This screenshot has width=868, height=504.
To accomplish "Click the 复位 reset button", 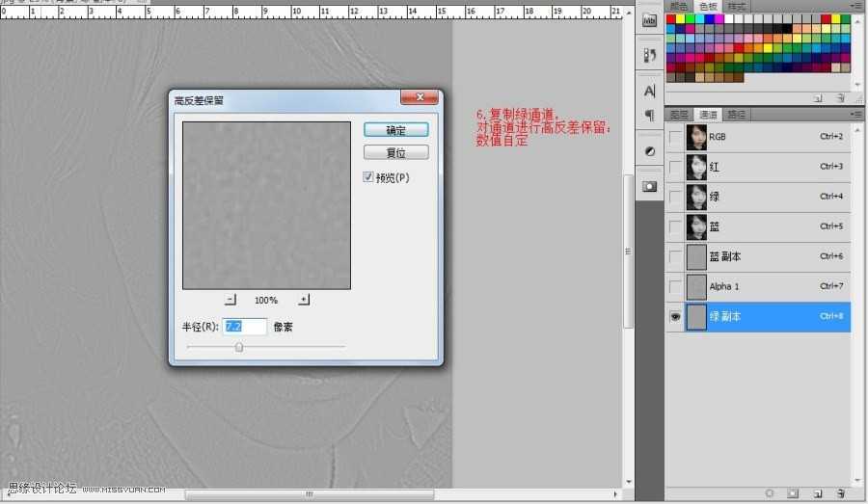I will click(395, 152).
